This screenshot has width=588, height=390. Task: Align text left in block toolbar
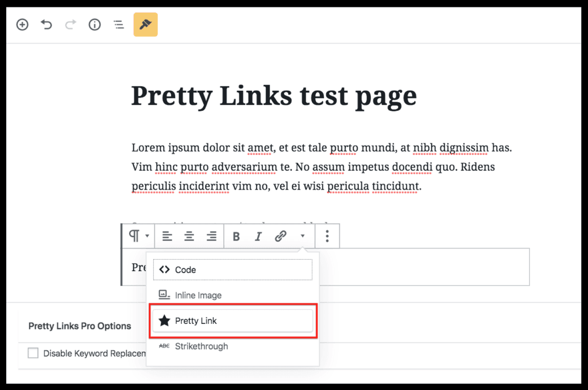pyautogui.click(x=167, y=236)
